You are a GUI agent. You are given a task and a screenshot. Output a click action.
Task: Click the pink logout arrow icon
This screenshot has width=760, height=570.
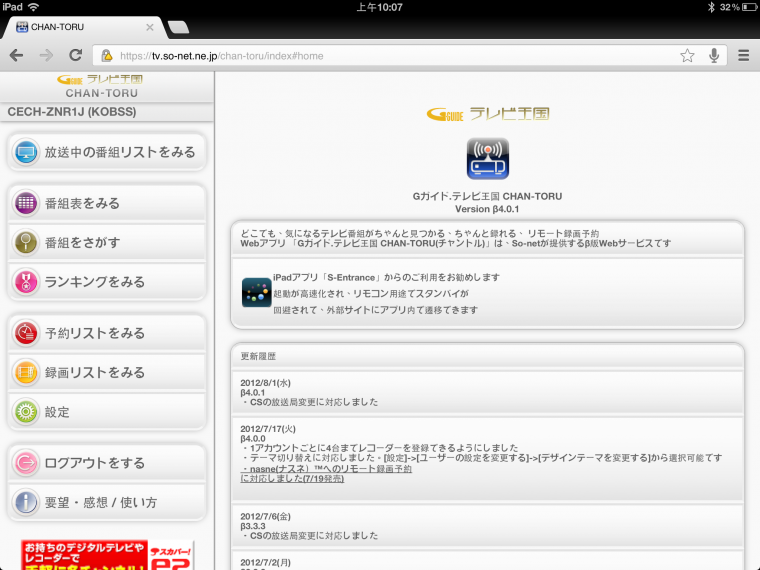click(26, 463)
